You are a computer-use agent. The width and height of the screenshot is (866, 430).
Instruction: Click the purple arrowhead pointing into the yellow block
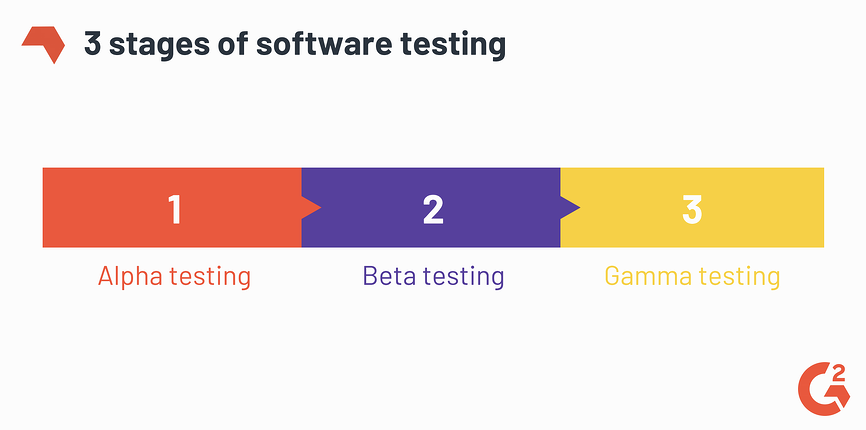tap(570, 208)
